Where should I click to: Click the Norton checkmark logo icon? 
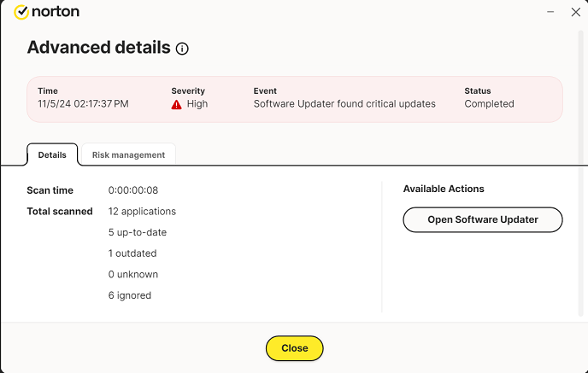[x=21, y=13]
